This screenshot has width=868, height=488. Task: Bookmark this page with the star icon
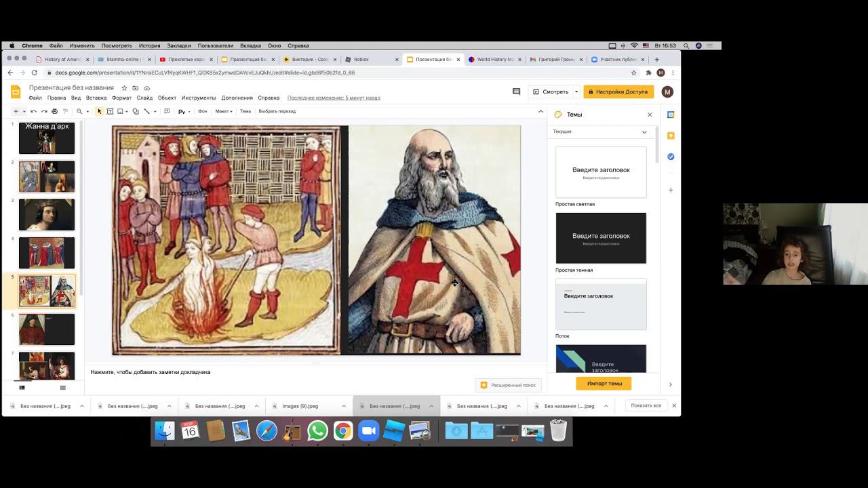[634, 73]
